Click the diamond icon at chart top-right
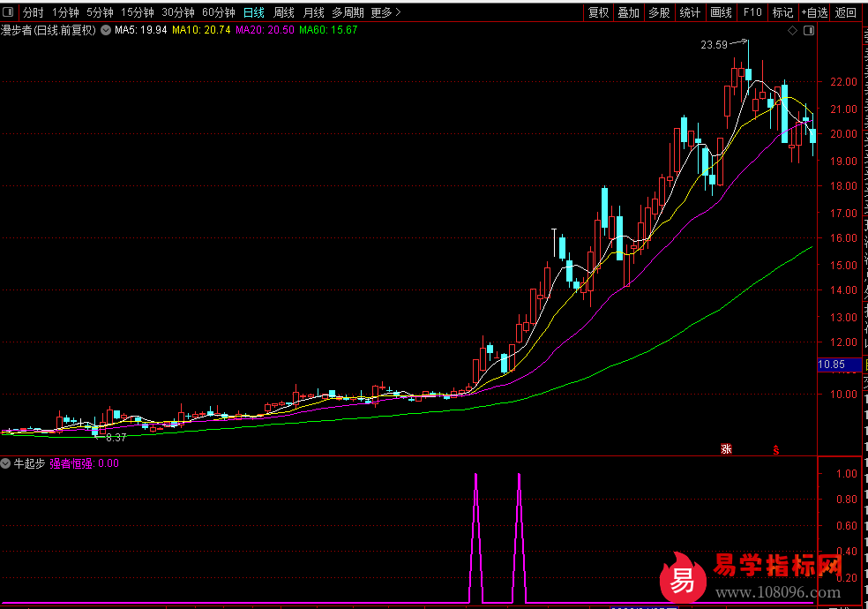Viewport: 868px width, 609px height. pyautogui.click(x=793, y=30)
